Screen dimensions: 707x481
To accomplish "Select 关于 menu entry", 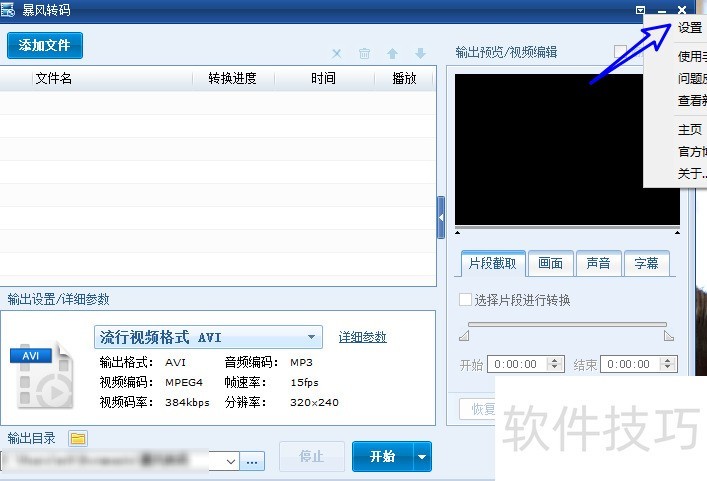I will pos(691,173).
